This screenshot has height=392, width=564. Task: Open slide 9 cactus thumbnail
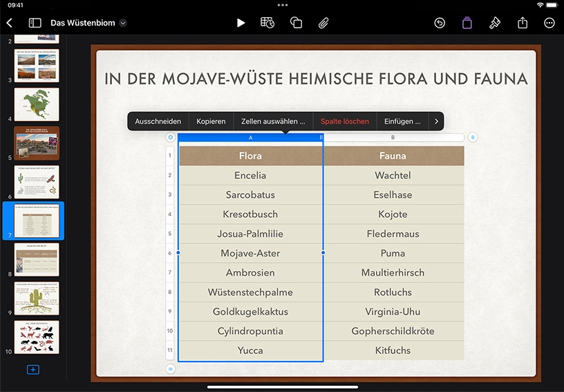pos(37,299)
